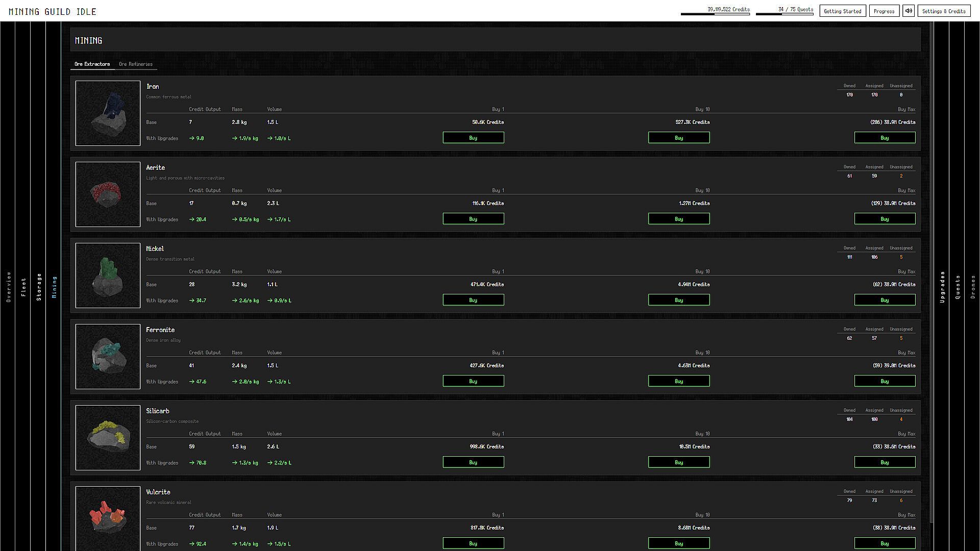
Task: Buy 10 Iron extractors
Action: pyautogui.click(x=679, y=138)
